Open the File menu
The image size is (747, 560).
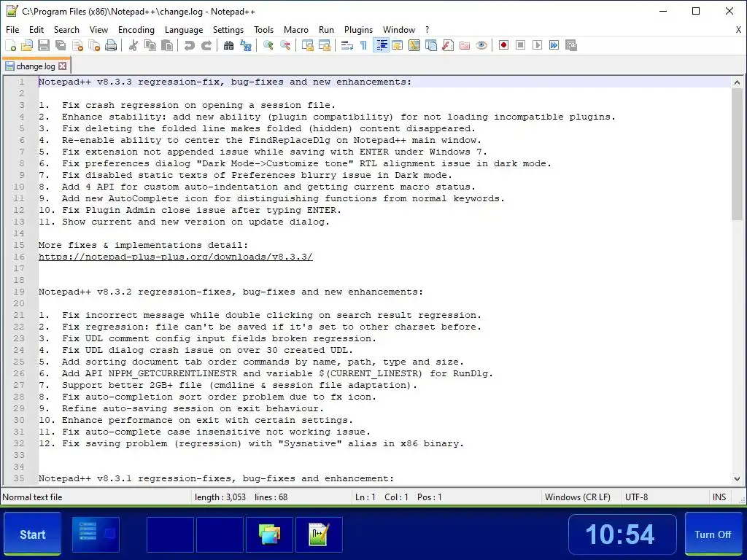coord(12,29)
